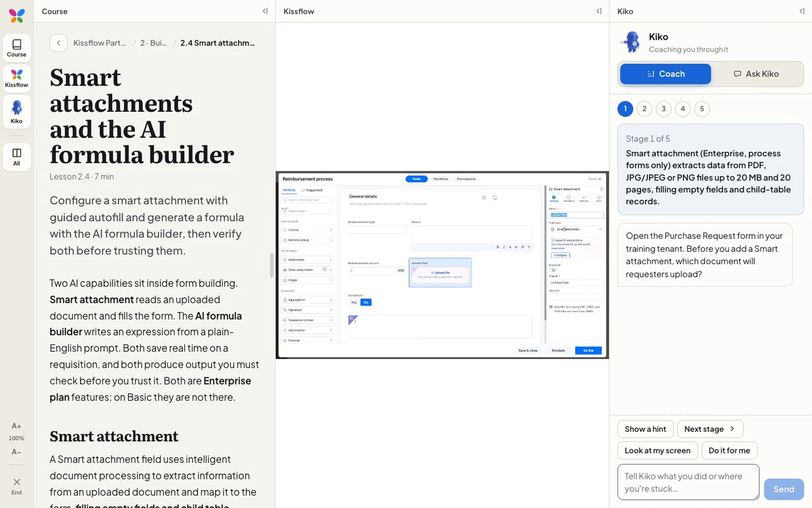Jump to stage 2 step indicator
Viewport: 812px width, 508px height.
(x=645, y=109)
